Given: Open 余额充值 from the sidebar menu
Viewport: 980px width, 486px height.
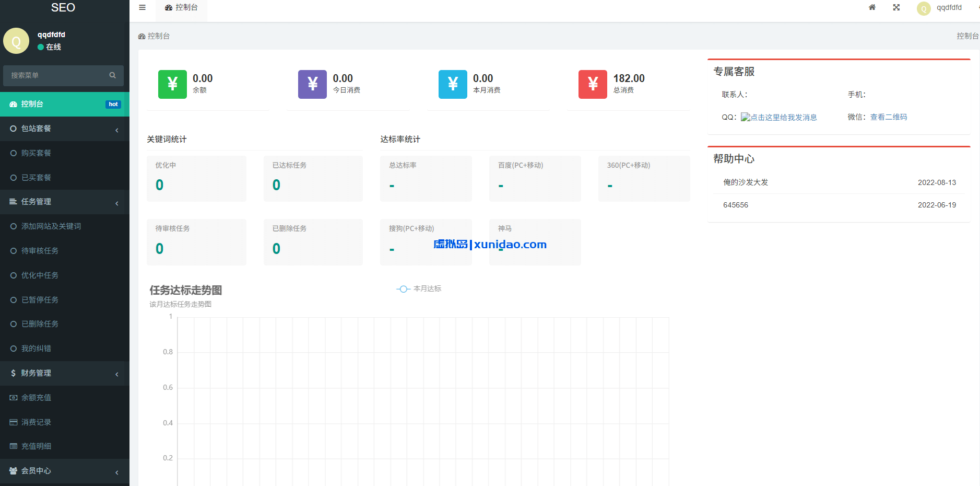Looking at the screenshot, I should 36,398.
